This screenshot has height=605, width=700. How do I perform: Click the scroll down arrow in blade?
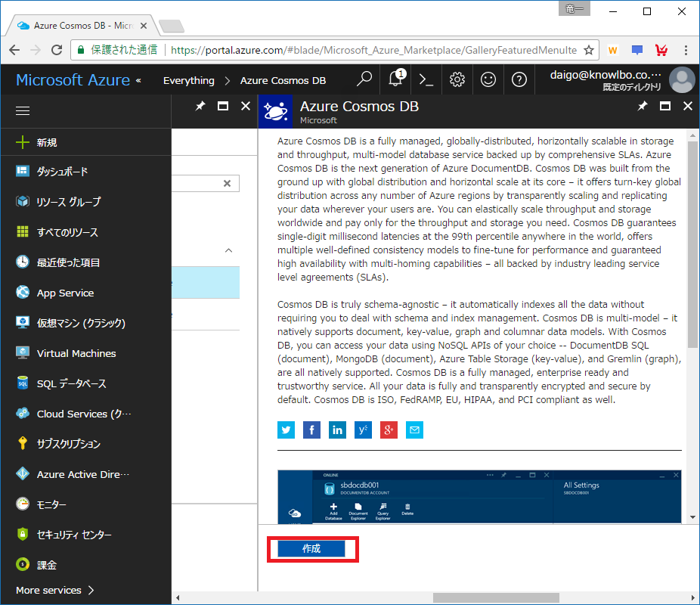click(x=692, y=517)
